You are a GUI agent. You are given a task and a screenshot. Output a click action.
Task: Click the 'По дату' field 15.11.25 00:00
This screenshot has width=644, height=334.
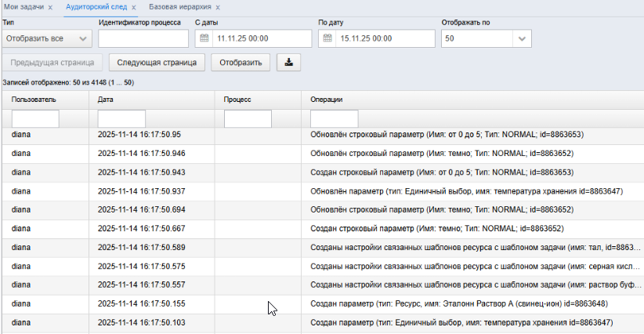[385, 38]
